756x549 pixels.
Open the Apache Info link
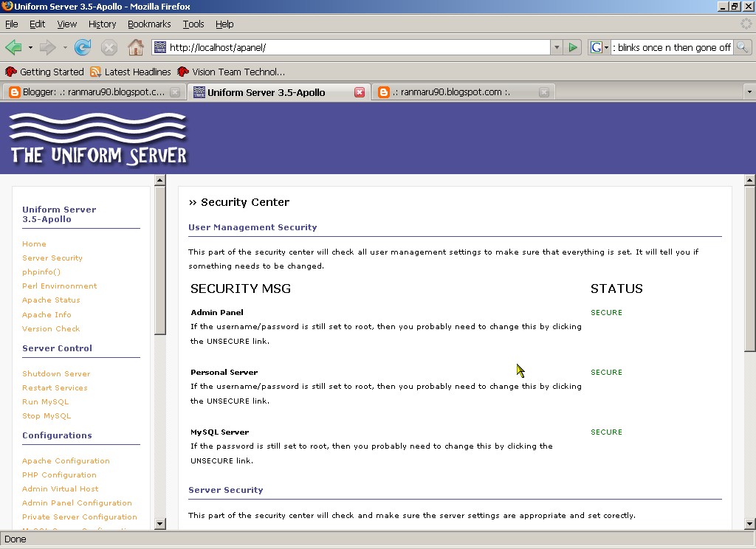click(47, 315)
